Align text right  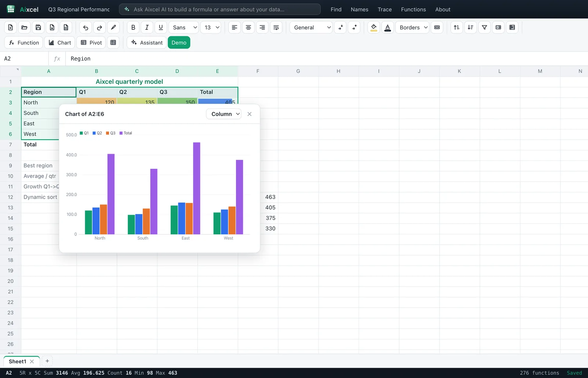[x=262, y=28]
